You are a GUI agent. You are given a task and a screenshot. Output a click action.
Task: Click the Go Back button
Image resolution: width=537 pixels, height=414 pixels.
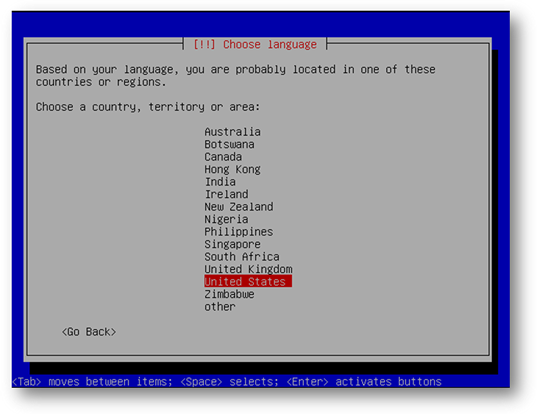[x=89, y=332]
